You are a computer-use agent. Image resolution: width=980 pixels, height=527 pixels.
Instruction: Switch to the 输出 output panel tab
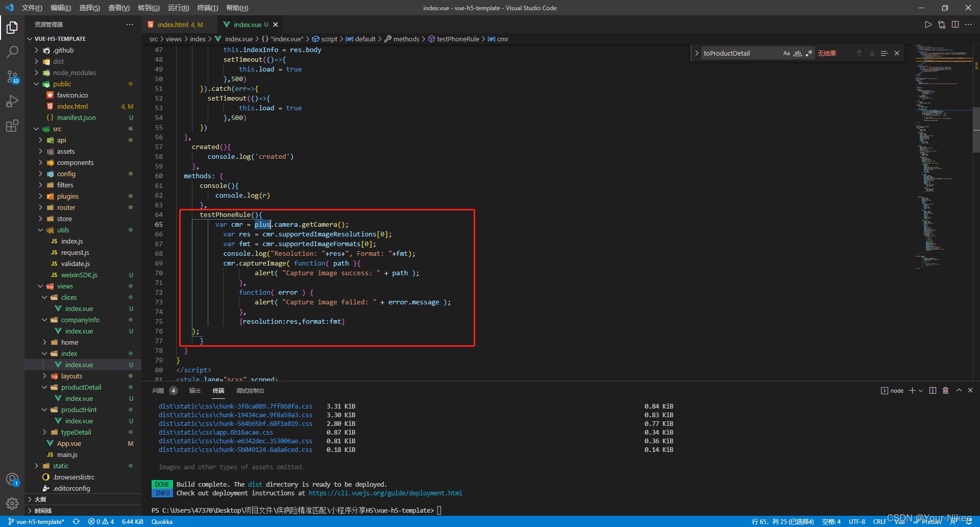pyautogui.click(x=195, y=391)
